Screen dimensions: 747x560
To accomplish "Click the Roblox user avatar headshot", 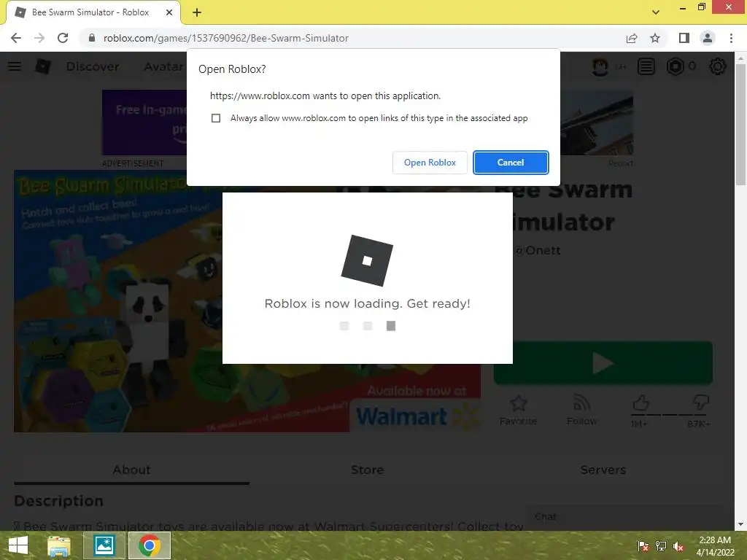I will coord(600,66).
